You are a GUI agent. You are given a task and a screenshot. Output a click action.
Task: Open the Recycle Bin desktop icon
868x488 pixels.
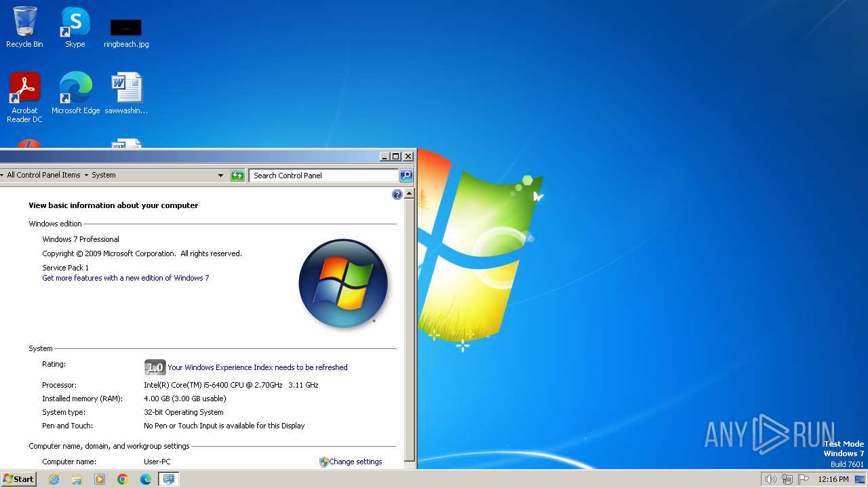pos(24,28)
